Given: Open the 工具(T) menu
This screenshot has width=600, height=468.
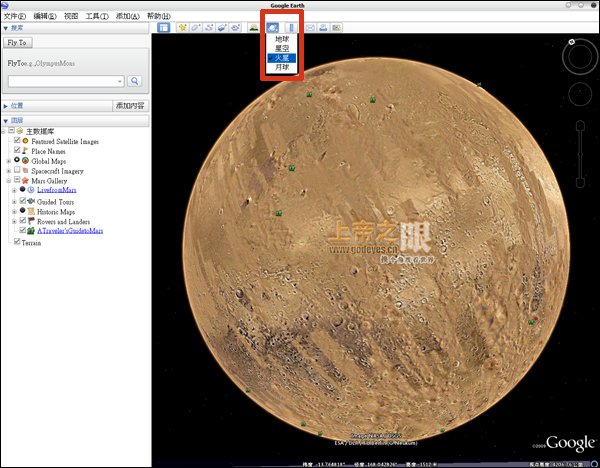Looking at the screenshot, I should pyautogui.click(x=97, y=16).
